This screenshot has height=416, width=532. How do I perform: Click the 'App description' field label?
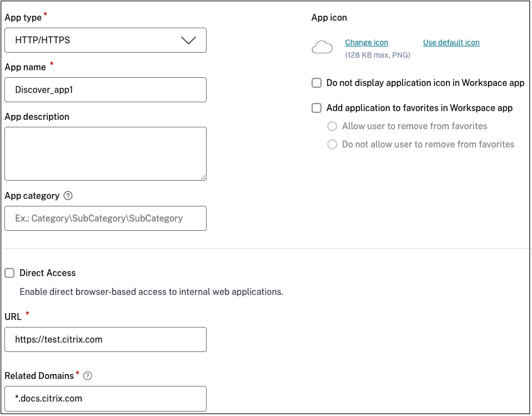pos(37,117)
